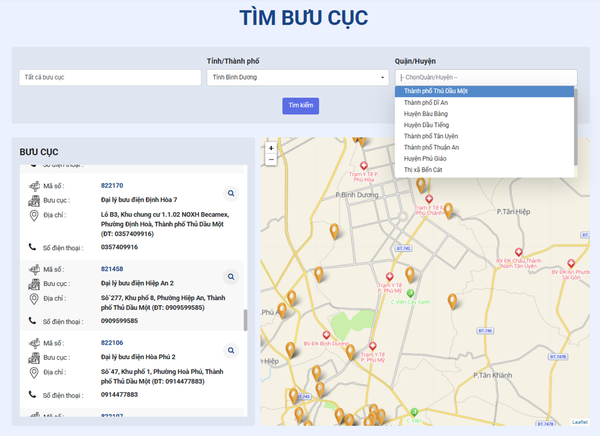Image resolution: width=600 pixels, height=436 pixels.
Task: Click the BƯU CỤC panel heading
Action: tap(39, 152)
